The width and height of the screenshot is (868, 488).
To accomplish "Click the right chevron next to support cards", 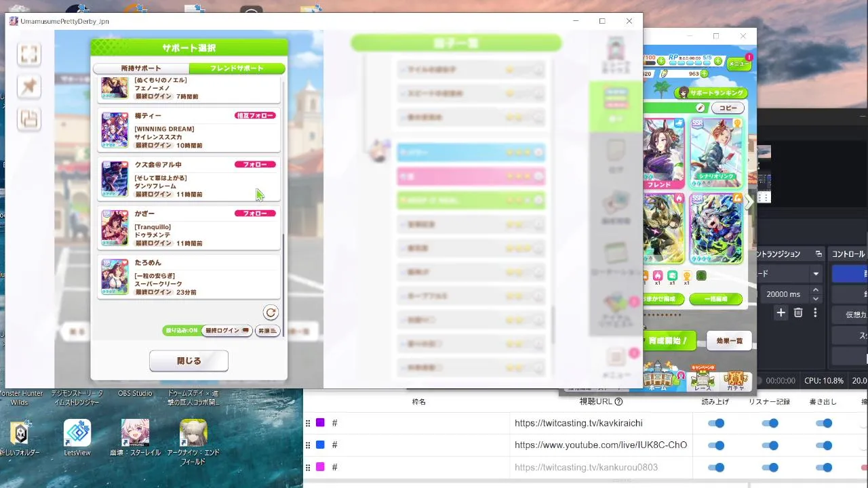I will click(749, 201).
